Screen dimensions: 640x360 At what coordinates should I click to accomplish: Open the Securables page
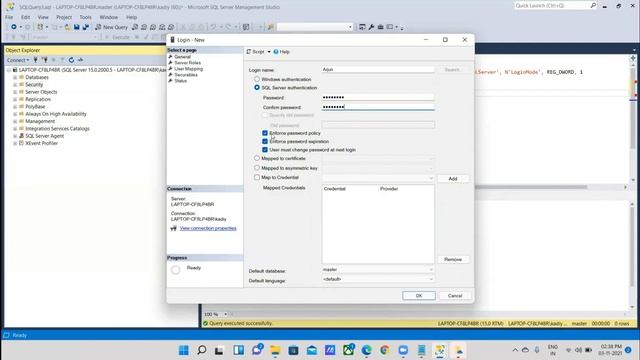pos(186,75)
